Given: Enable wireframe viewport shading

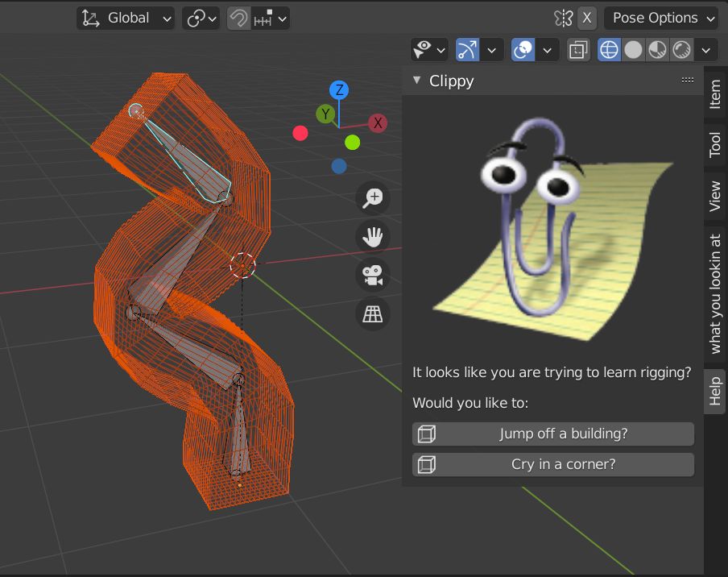Looking at the screenshot, I should 608,49.
